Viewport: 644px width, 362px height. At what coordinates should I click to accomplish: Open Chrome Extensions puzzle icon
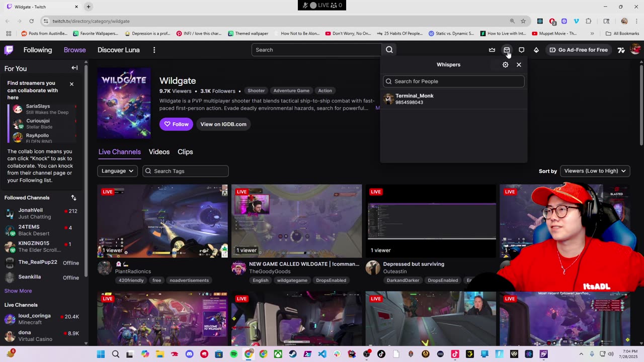click(589, 21)
